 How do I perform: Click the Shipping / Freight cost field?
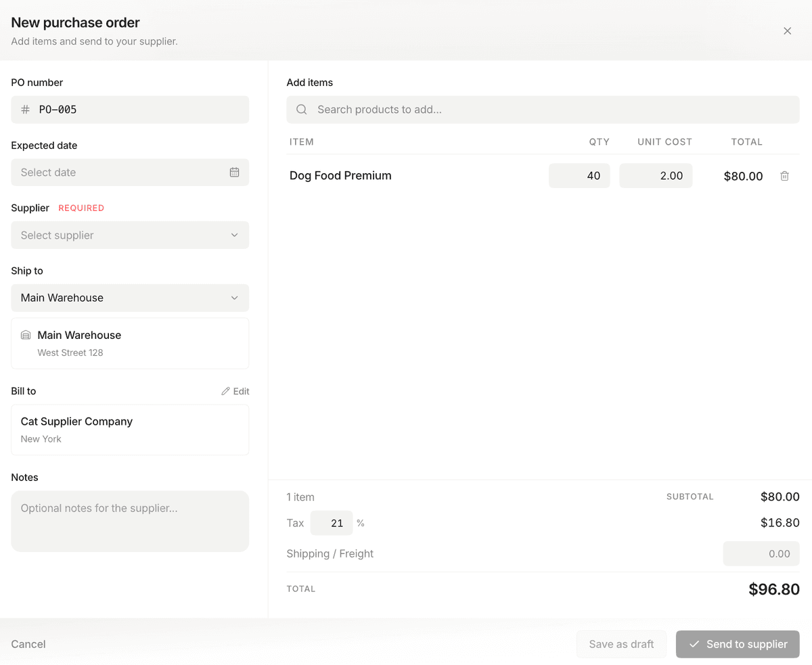click(x=761, y=553)
